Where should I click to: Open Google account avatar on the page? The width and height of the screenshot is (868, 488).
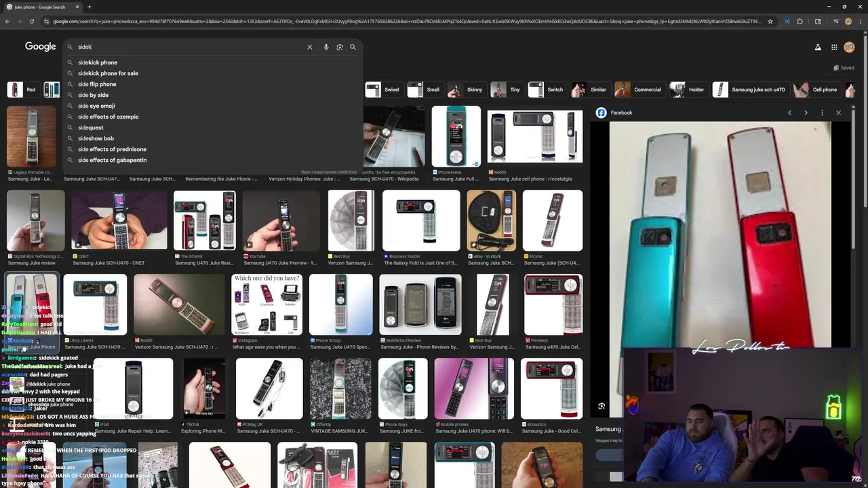tap(850, 47)
